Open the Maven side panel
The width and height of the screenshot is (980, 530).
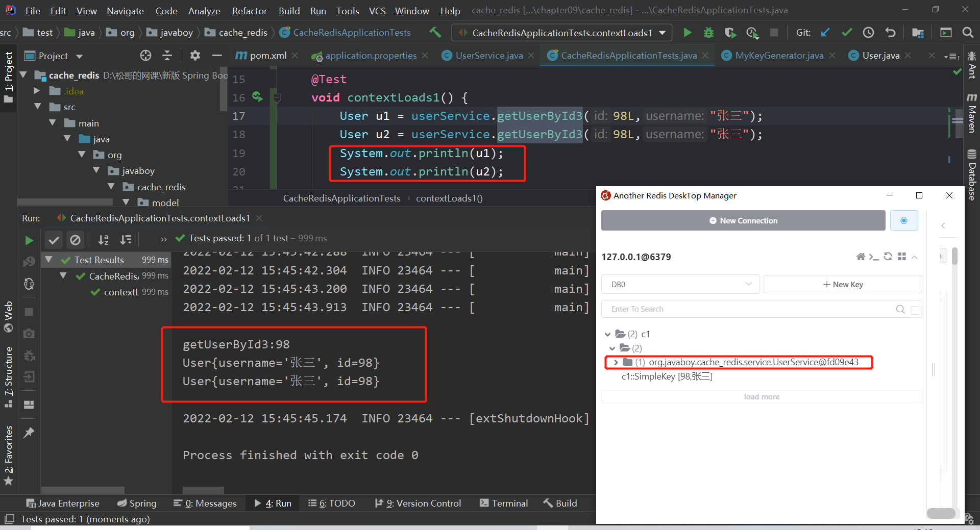[x=972, y=112]
